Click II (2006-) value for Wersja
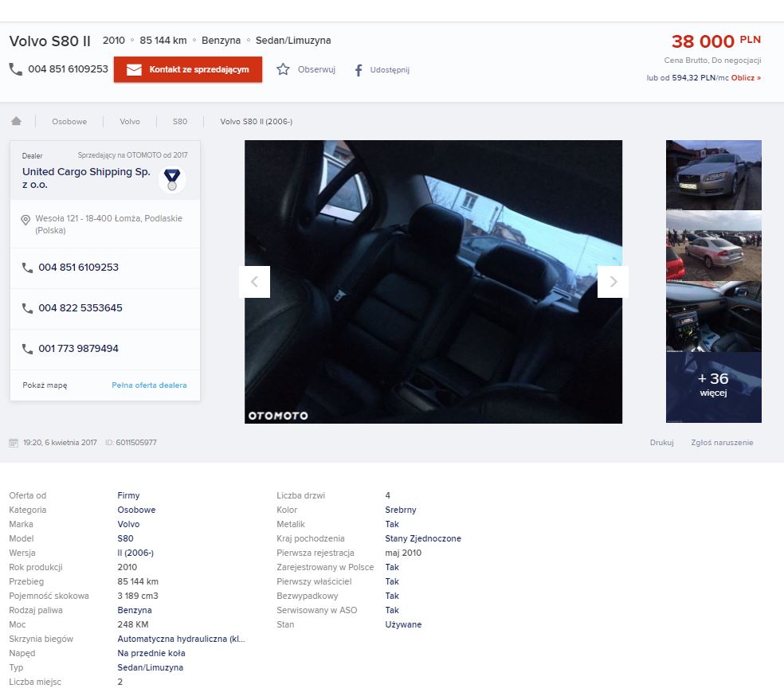Screen dimensions: 784x700 pyautogui.click(x=135, y=553)
